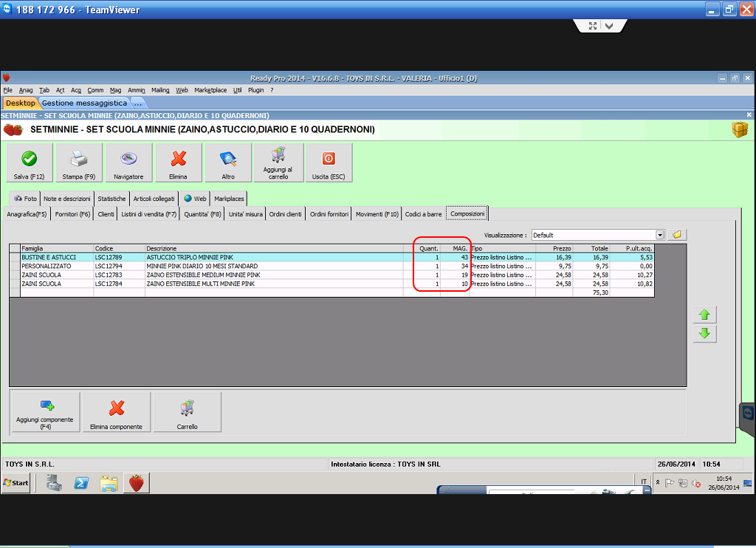Open the Carrello button below the grid
Screen dimensions: 756x548
(187, 411)
